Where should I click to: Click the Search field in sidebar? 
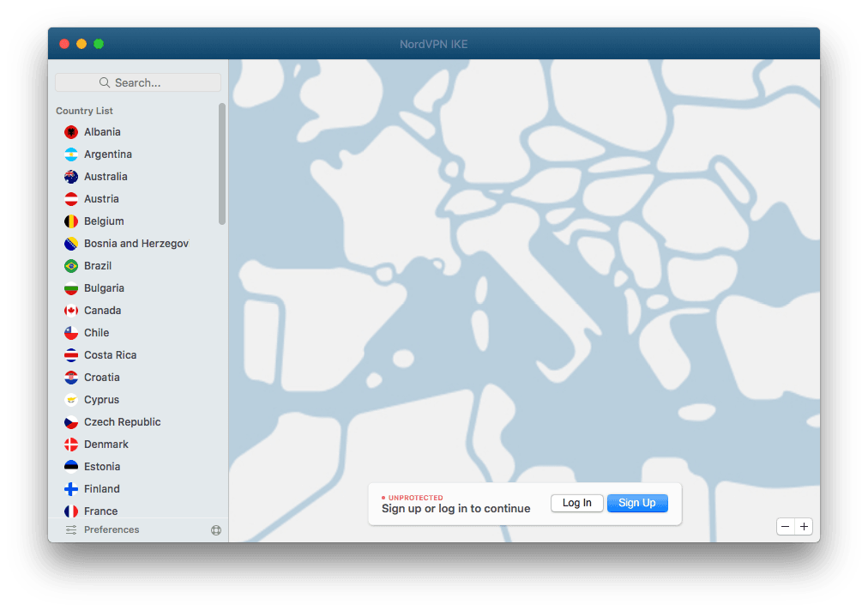pyautogui.click(x=138, y=82)
